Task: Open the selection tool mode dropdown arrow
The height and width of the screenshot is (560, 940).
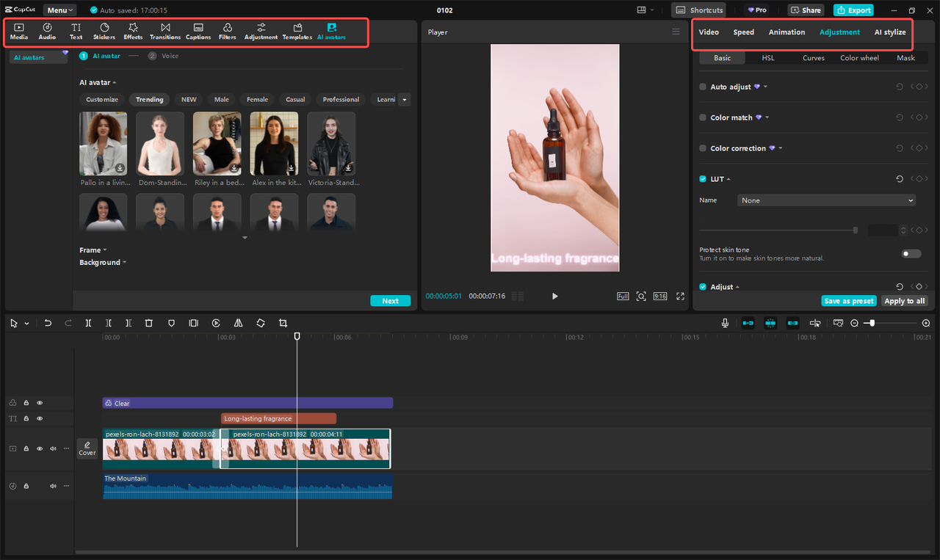Action: point(26,324)
